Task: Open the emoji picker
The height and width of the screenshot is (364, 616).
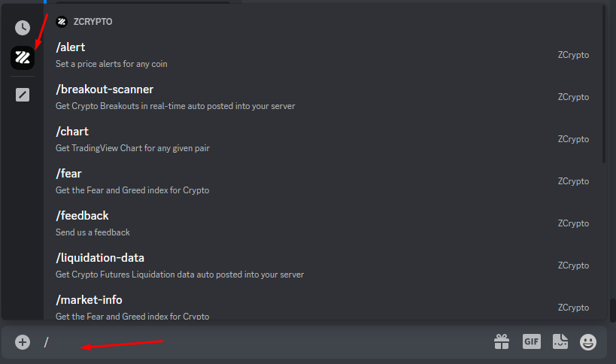Action: coord(588,342)
